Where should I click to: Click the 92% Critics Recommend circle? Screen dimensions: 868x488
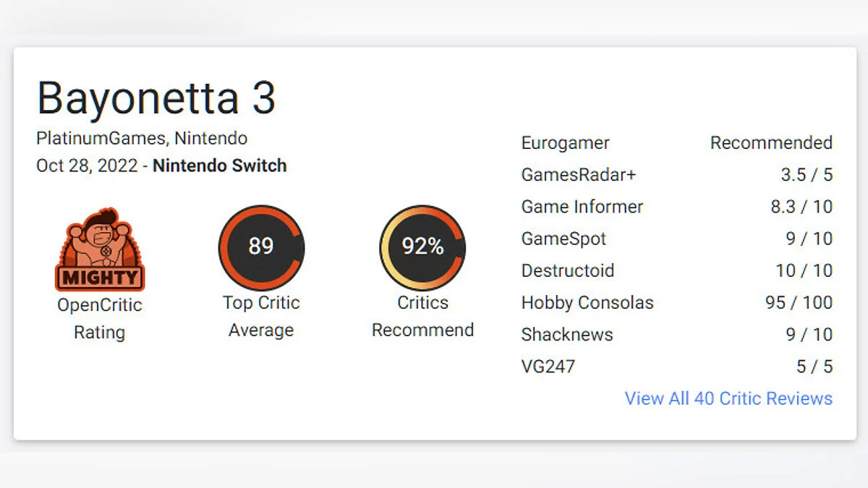(422, 247)
